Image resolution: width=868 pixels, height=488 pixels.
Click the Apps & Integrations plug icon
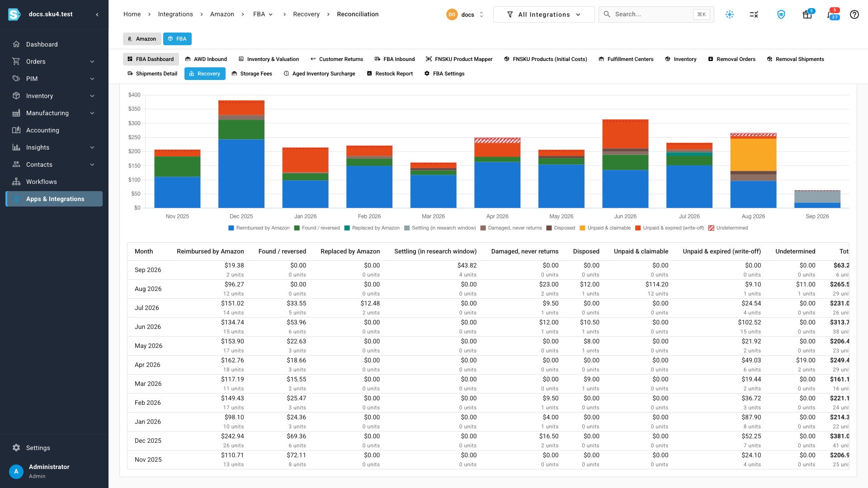(16, 199)
